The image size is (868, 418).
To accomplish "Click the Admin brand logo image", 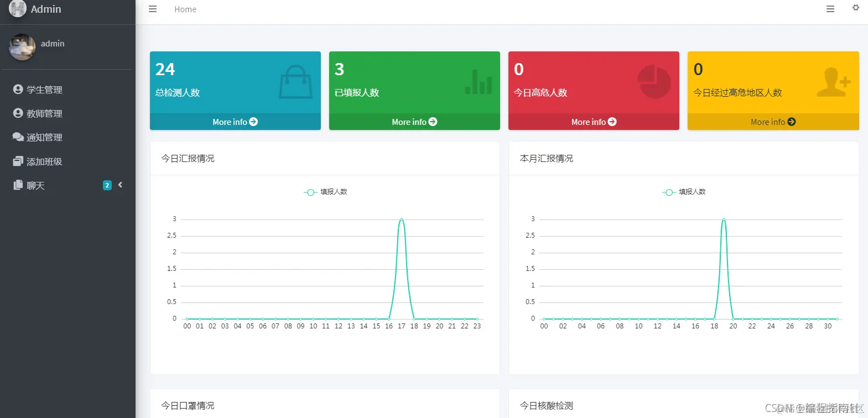I will [x=18, y=8].
